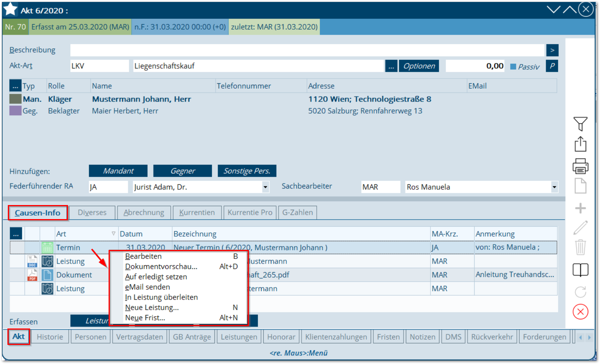Click the Akt-Art code field LKV
The width and height of the screenshot is (600, 364).
100,66
